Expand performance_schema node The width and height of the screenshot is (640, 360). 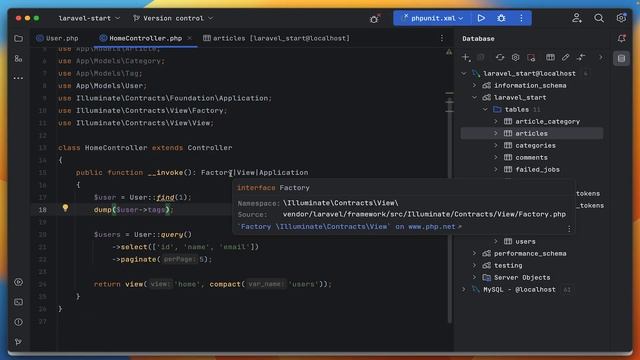point(474,253)
